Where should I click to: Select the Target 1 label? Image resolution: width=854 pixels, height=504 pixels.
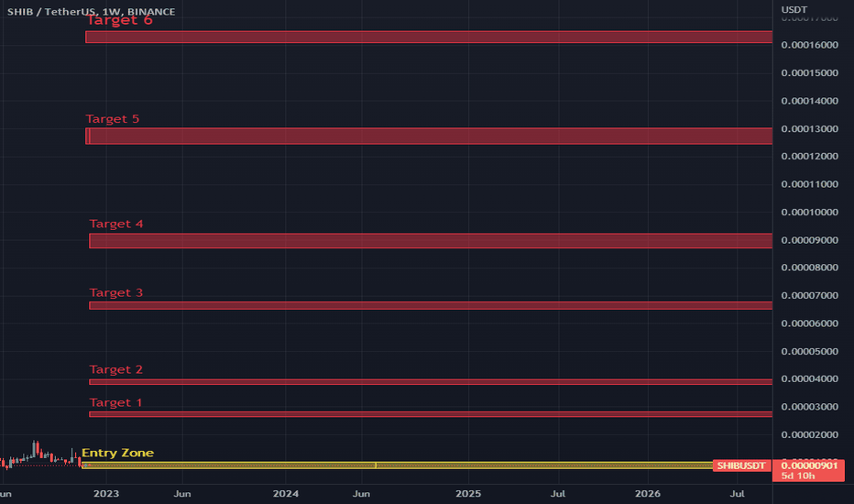tap(115, 402)
